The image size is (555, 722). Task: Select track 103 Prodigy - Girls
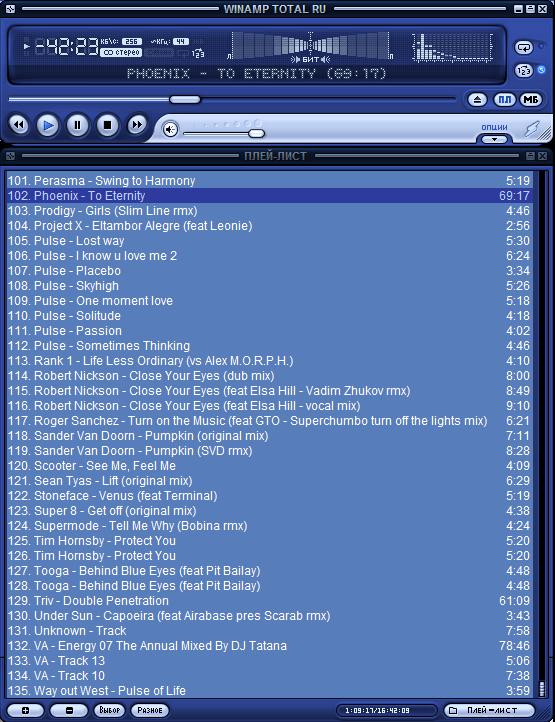pos(269,210)
